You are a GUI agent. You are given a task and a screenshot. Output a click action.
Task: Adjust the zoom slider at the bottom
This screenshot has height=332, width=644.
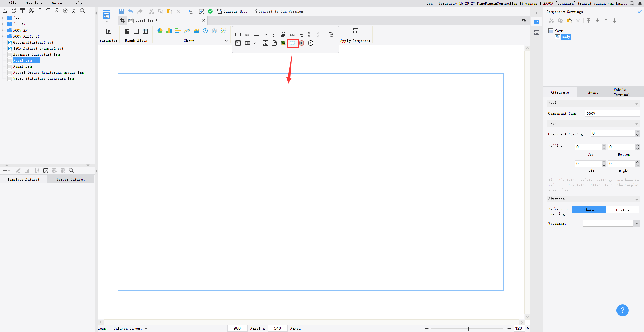(468, 329)
